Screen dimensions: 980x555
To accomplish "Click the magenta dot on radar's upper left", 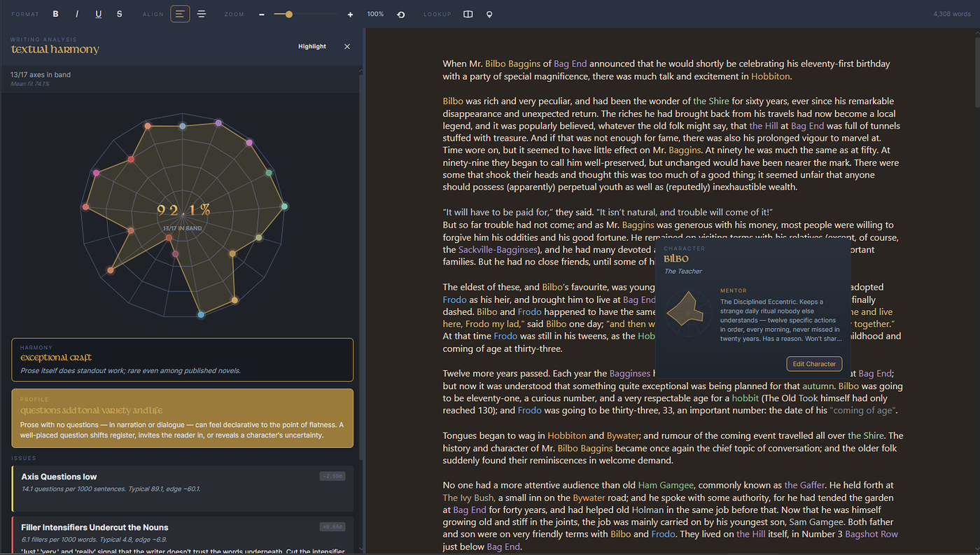I will click(x=97, y=173).
